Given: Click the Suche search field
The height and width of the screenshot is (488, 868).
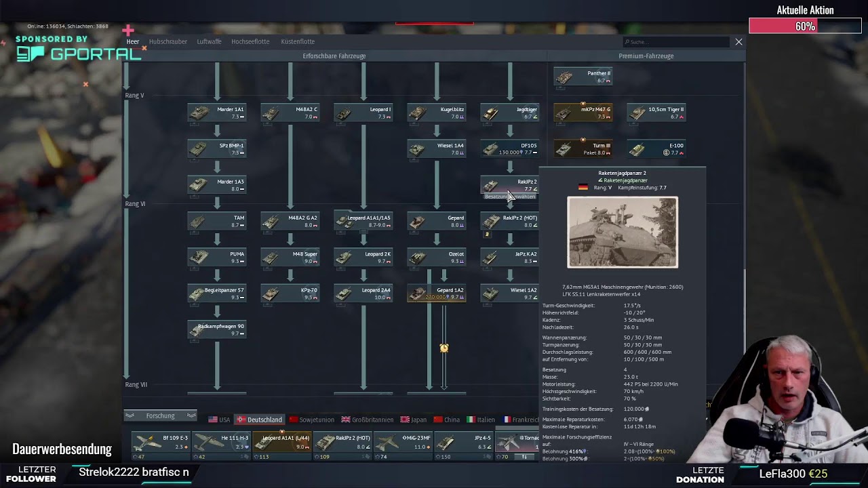Looking at the screenshot, I should [x=675, y=42].
